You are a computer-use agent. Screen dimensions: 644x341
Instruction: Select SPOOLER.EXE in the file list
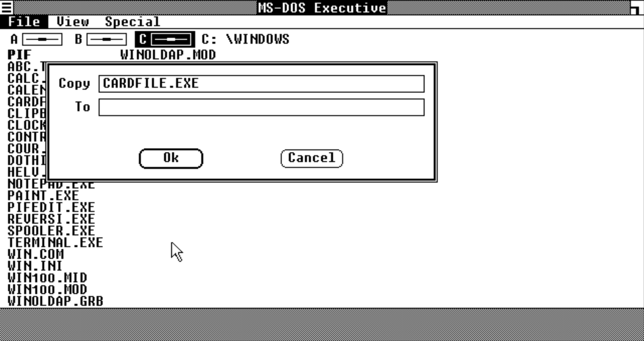click(x=51, y=231)
